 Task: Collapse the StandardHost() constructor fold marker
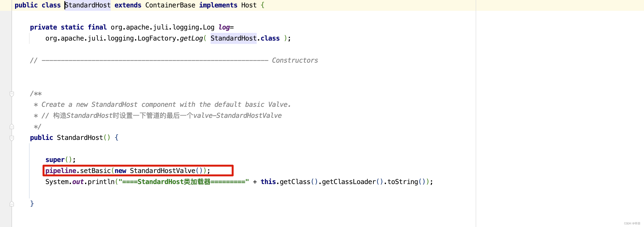(x=12, y=138)
